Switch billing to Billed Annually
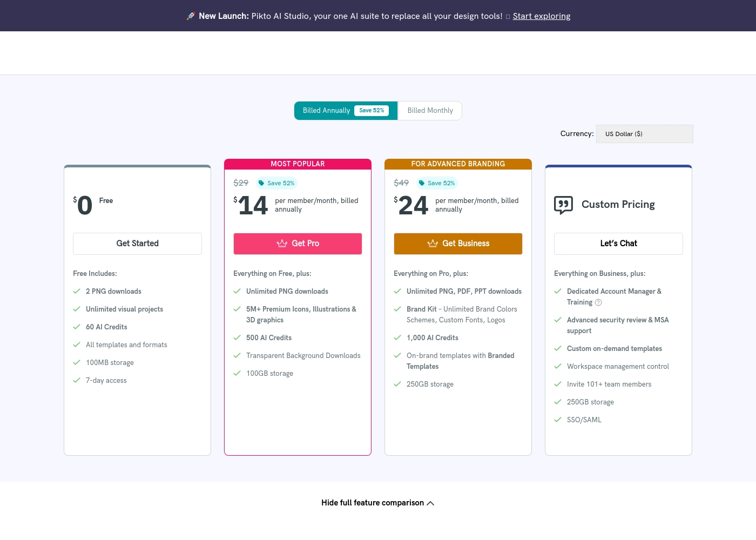The width and height of the screenshot is (756, 540). (x=346, y=111)
